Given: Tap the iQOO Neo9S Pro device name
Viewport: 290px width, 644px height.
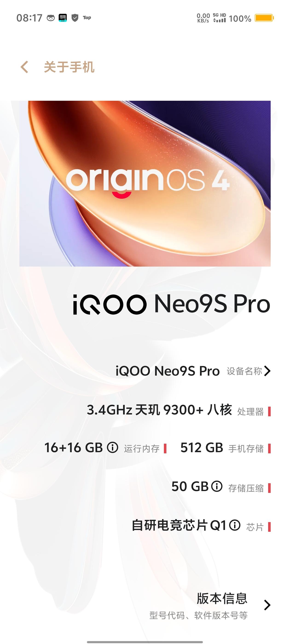Looking at the screenshot, I should (168, 371).
